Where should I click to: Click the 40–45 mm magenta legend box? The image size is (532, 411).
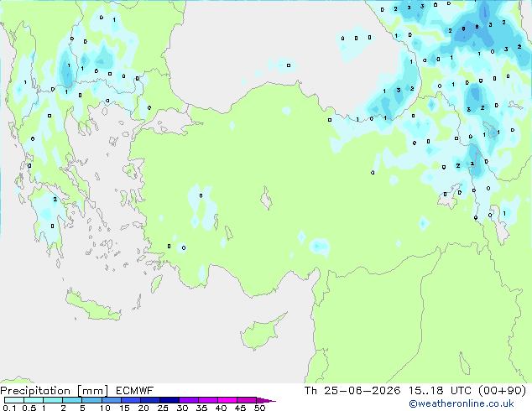[227, 400]
